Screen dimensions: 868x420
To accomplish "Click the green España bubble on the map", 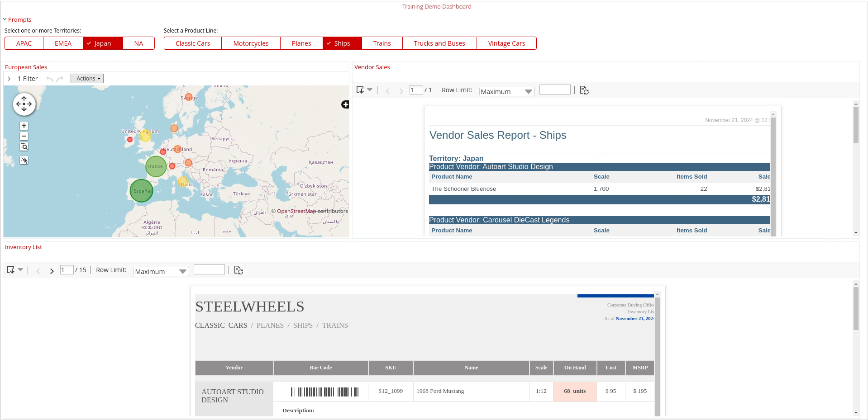I will coord(141,191).
